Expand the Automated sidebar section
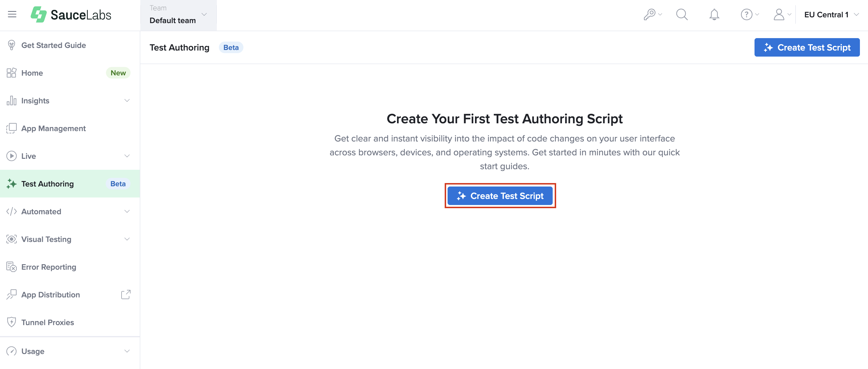The image size is (868, 369). click(127, 211)
